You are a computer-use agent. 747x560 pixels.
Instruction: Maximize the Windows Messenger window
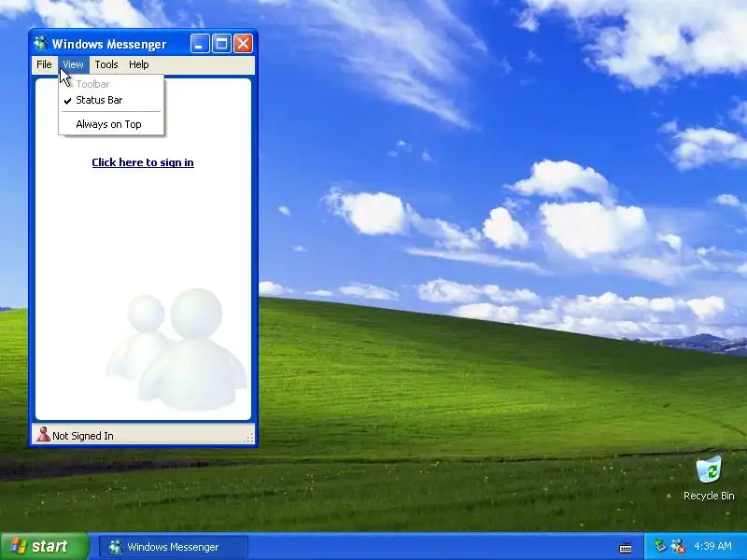tap(221, 44)
